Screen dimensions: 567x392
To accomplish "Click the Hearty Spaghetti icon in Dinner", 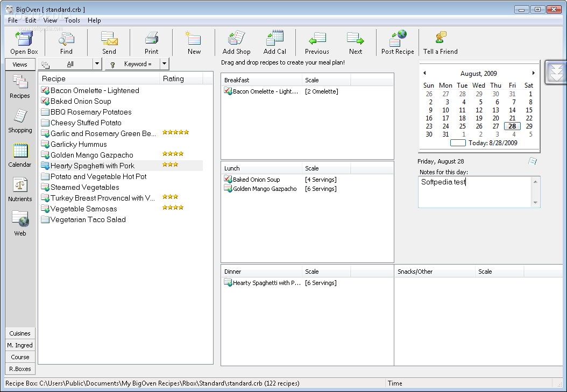I will tap(228, 282).
